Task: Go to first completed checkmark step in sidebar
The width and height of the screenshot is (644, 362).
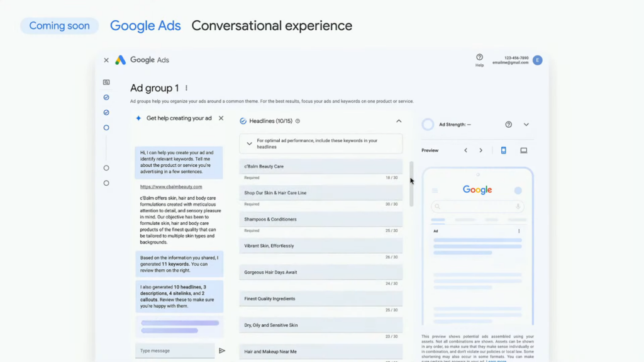Action: click(106, 98)
